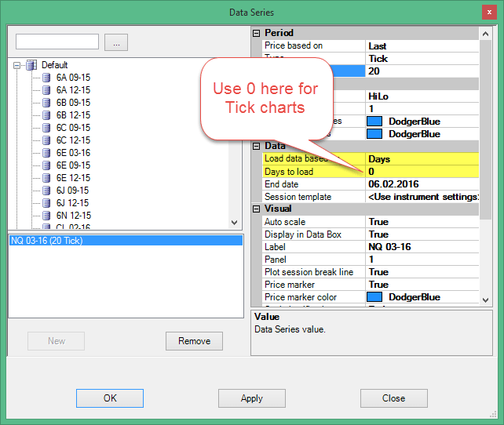504x425 pixels.
Task: Select the 6J 09-15 instrument icon
Action: [46, 191]
